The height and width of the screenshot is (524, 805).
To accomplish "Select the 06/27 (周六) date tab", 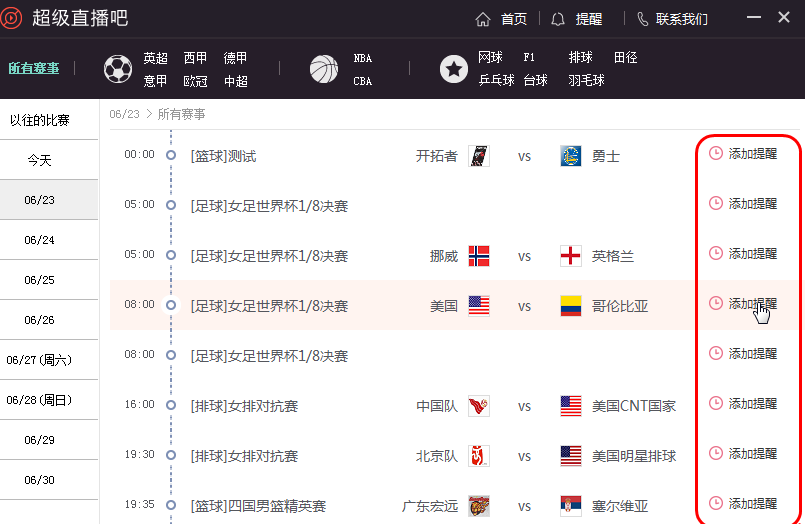I will 49,360.
